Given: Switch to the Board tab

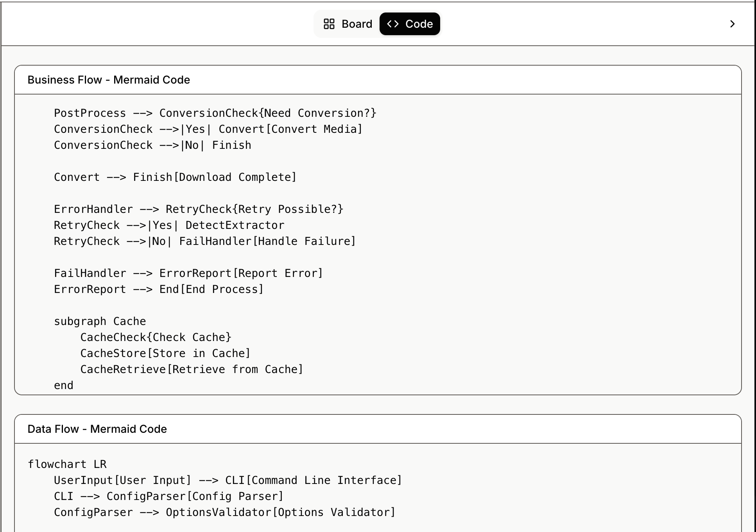Looking at the screenshot, I should click(x=348, y=24).
